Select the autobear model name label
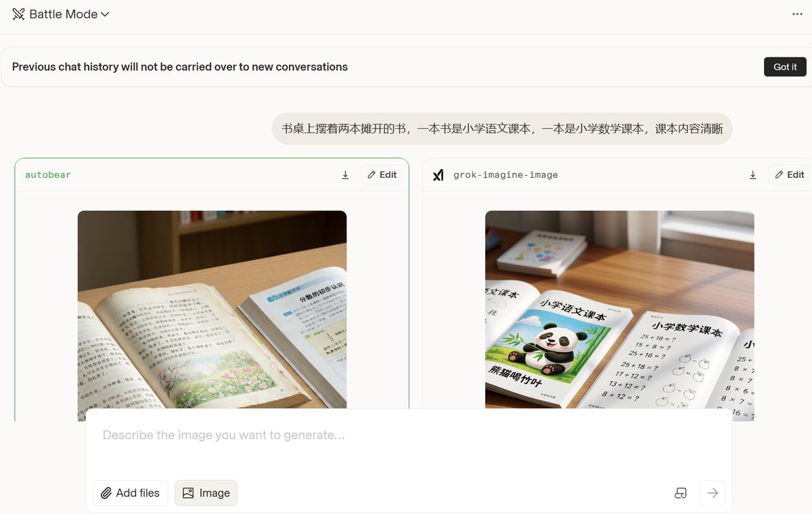The height and width of the screenshot is (514, 812). [x=48, y=175]
